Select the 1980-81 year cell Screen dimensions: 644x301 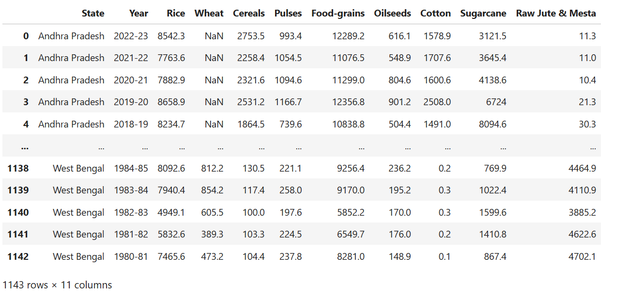coord(131,256)
